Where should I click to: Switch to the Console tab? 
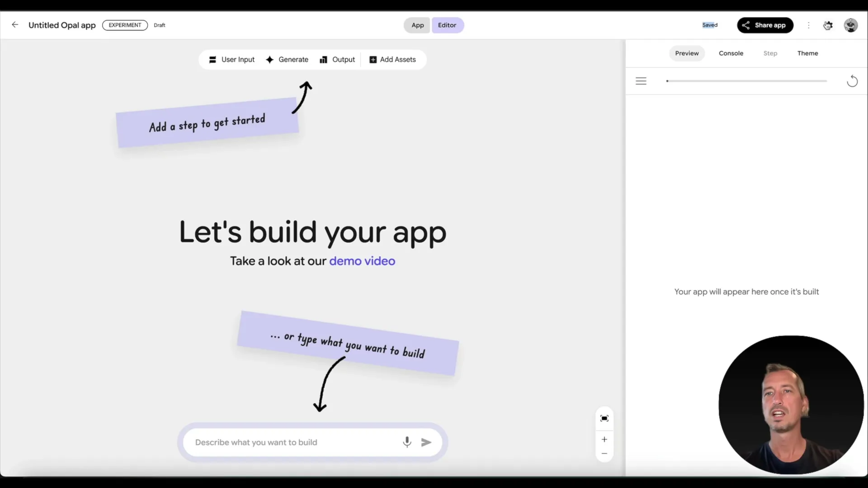(731, 53)
